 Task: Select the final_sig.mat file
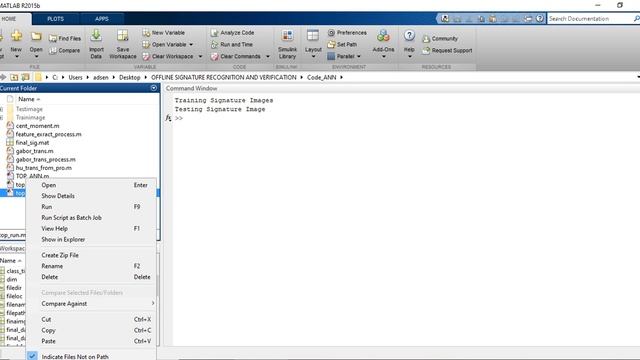click(32, 143)
